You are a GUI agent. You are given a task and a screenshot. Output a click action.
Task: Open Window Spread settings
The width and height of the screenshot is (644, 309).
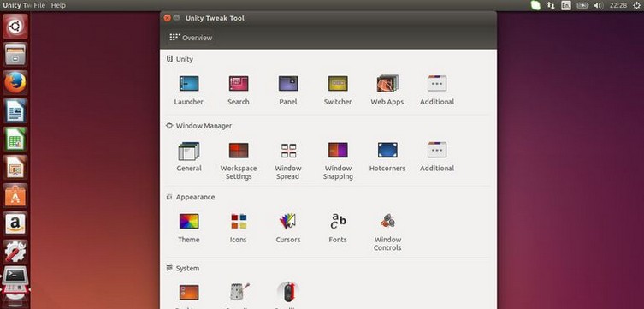click(x=288, y=151)
